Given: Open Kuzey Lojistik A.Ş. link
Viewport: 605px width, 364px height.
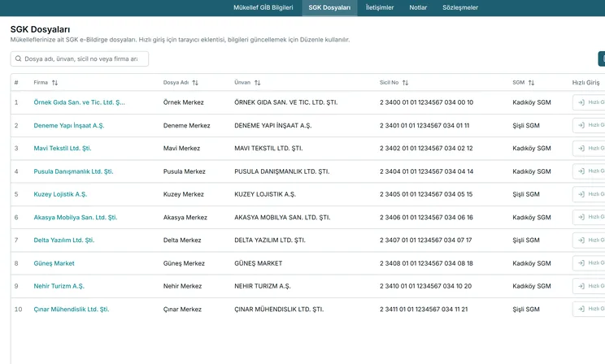Looking at the screenshot, I should (x=60, y=194).
